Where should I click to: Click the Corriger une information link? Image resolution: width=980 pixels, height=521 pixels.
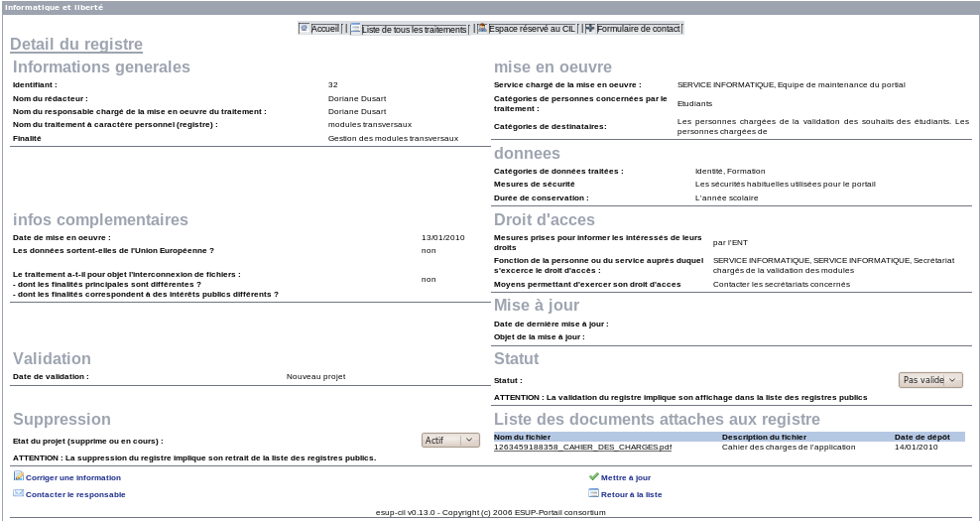(x=73, y=477)
